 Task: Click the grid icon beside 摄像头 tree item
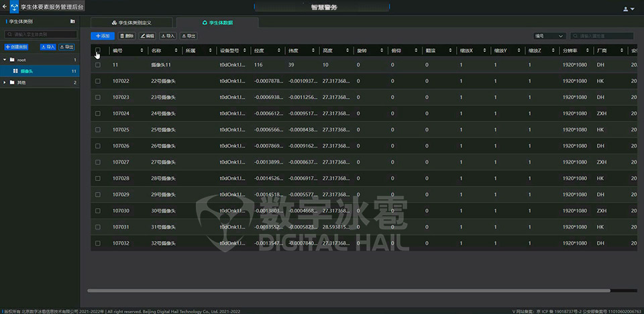(x=15, y=71)
